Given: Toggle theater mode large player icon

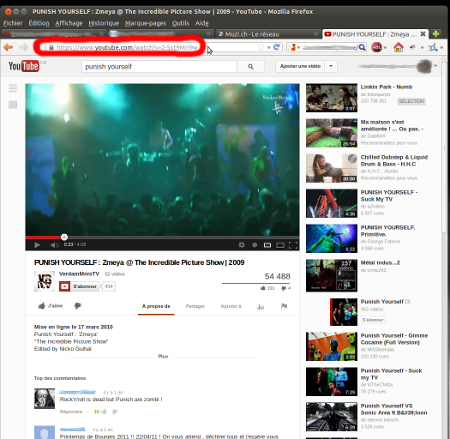Looking at the screenshot, I should coord(280,245).
